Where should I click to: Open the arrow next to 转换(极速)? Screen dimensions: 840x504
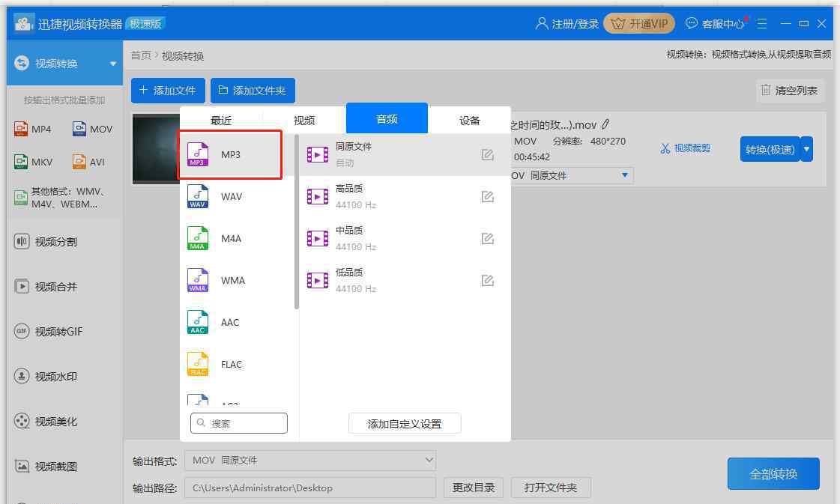807,149
